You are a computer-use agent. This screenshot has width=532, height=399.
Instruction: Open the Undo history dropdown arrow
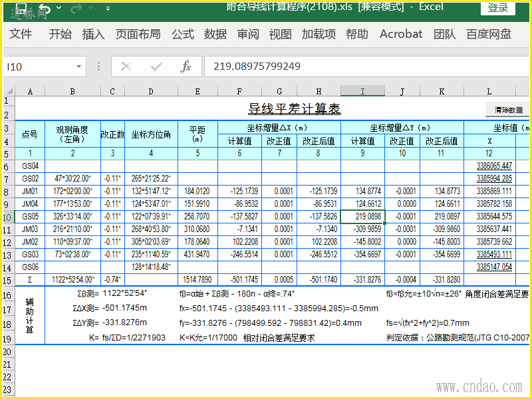59,9
